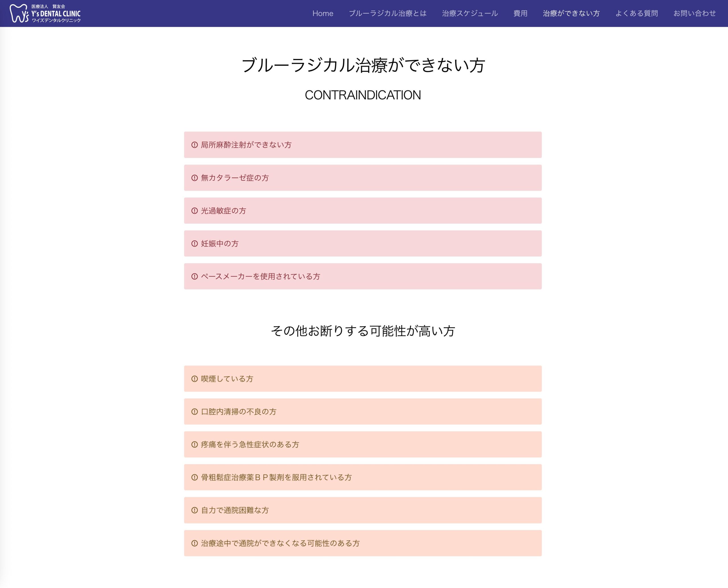Go to 治療スケジュール in the navigation
The width and height of the screenshot is (728, 588).
[470, 13]
